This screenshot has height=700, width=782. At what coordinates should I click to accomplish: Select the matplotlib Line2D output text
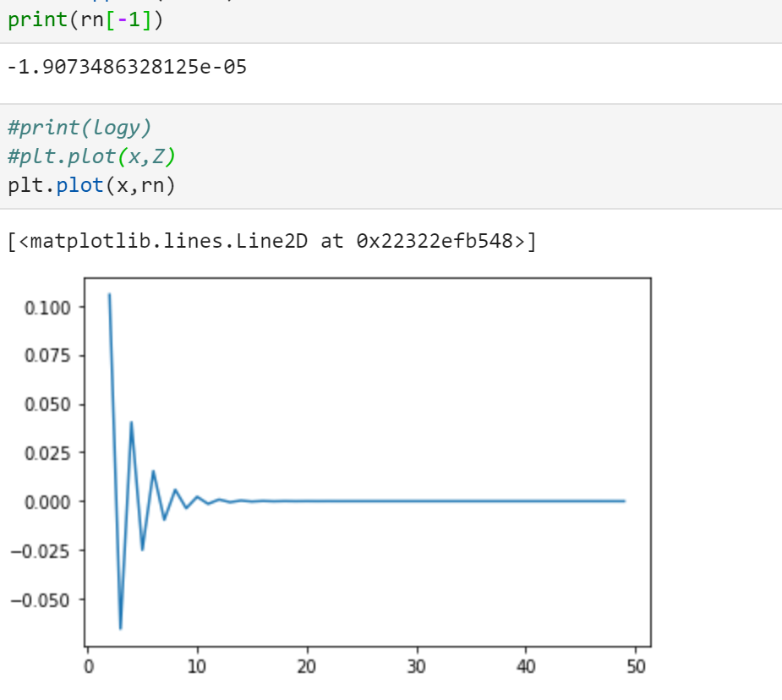pos(272,241)
